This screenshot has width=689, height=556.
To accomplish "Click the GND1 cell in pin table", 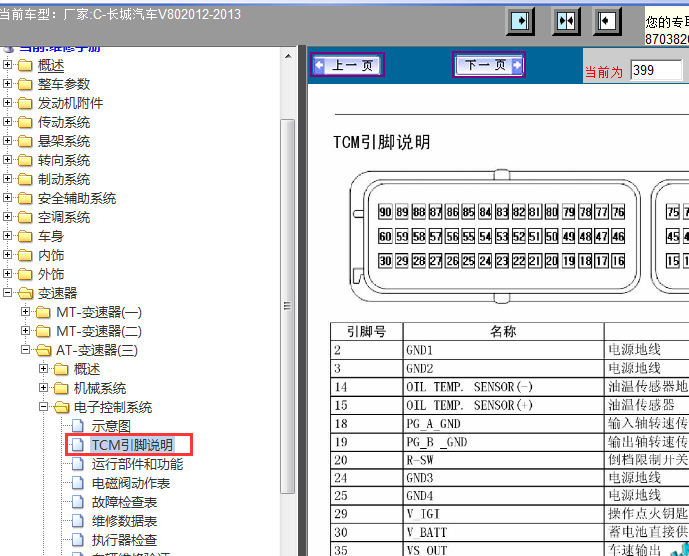I will 503,350.
